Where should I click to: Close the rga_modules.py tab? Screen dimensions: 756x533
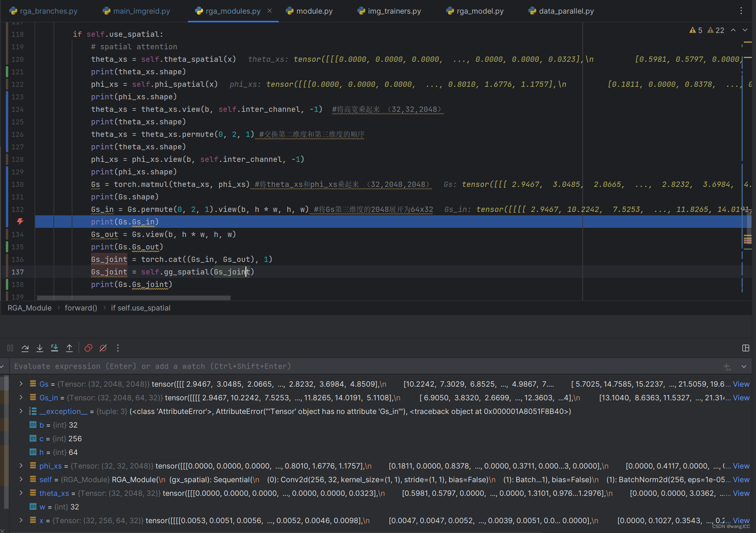pyautogui.click(x=270, y=11)
